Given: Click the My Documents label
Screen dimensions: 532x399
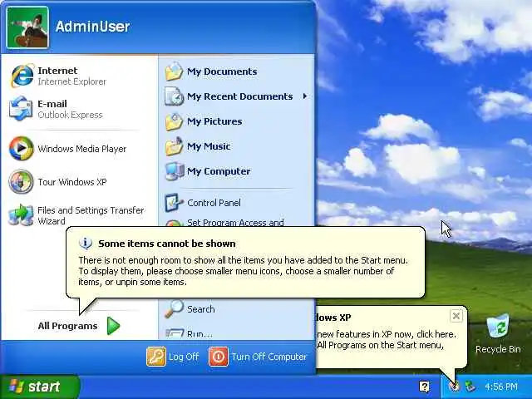Looking at the screenshot, I should pos(222,71).
